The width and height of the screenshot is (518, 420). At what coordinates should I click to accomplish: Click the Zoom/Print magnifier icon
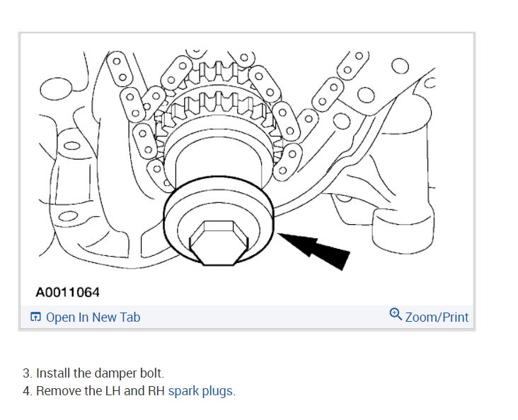396,315
